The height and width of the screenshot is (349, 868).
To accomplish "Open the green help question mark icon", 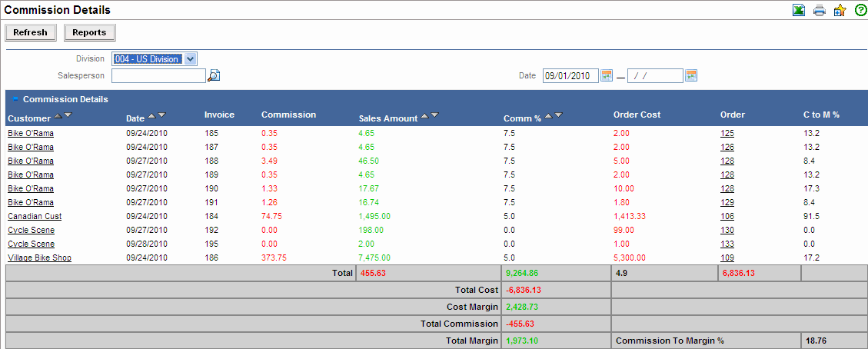I will 860,11.
